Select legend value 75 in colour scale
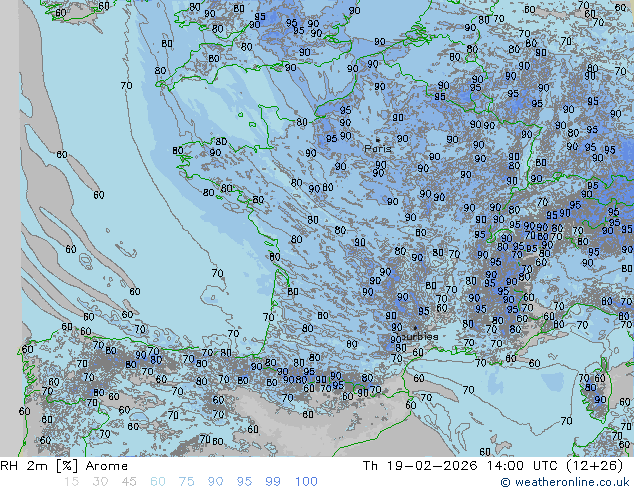Screen dimensions: 634x490 [x=186, y=482]
